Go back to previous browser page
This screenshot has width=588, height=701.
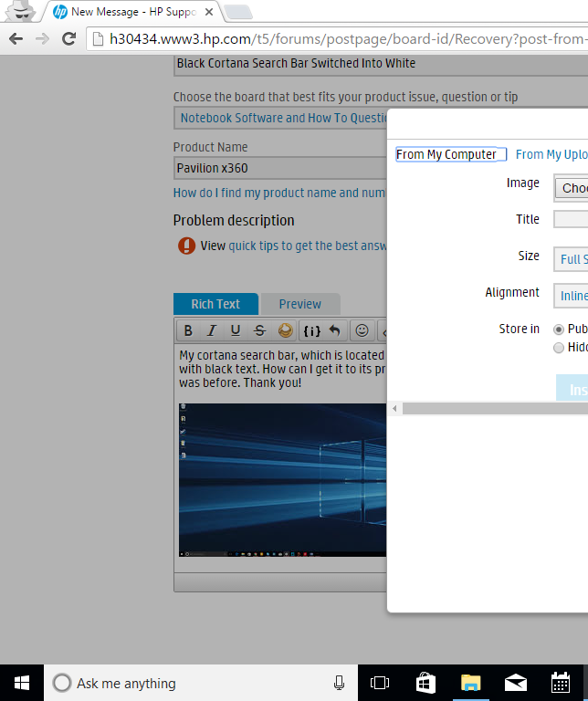(x=16, y=39)
